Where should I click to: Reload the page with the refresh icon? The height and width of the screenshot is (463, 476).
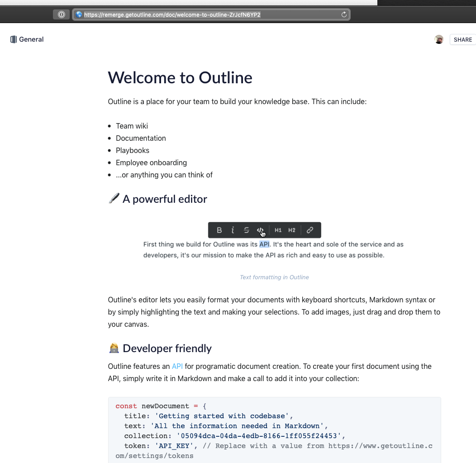click(x=344, y=14)
